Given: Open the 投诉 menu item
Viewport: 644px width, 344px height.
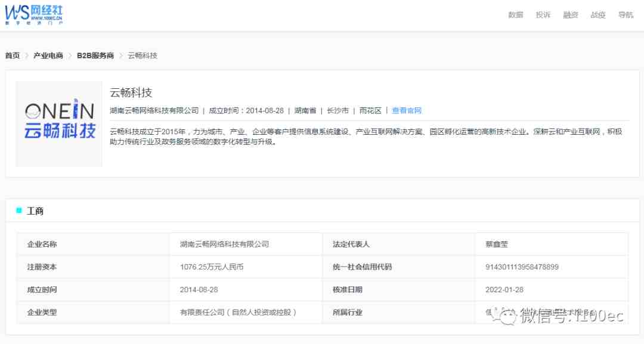Looking at the screenshot, I should (x=543, y=15).
